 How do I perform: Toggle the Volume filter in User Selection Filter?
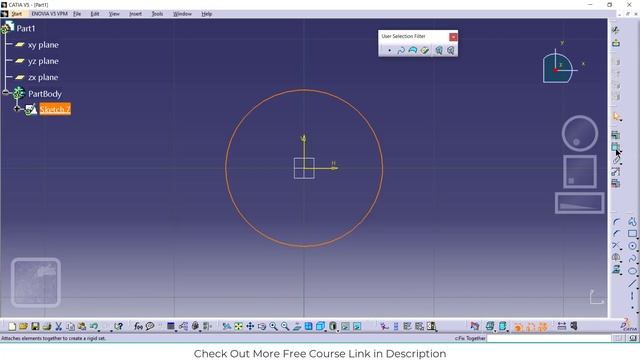pyautogui.click(x=425, y=50)
